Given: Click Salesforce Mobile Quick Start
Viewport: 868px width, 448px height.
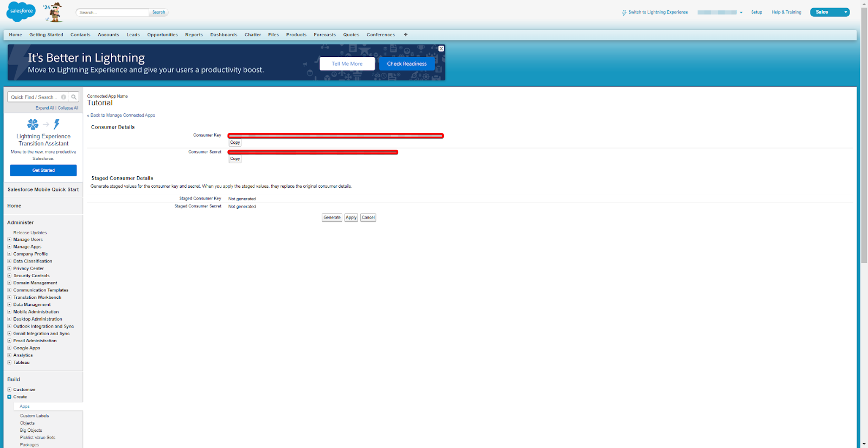Looking at the screenshot, I should [43, 189].
